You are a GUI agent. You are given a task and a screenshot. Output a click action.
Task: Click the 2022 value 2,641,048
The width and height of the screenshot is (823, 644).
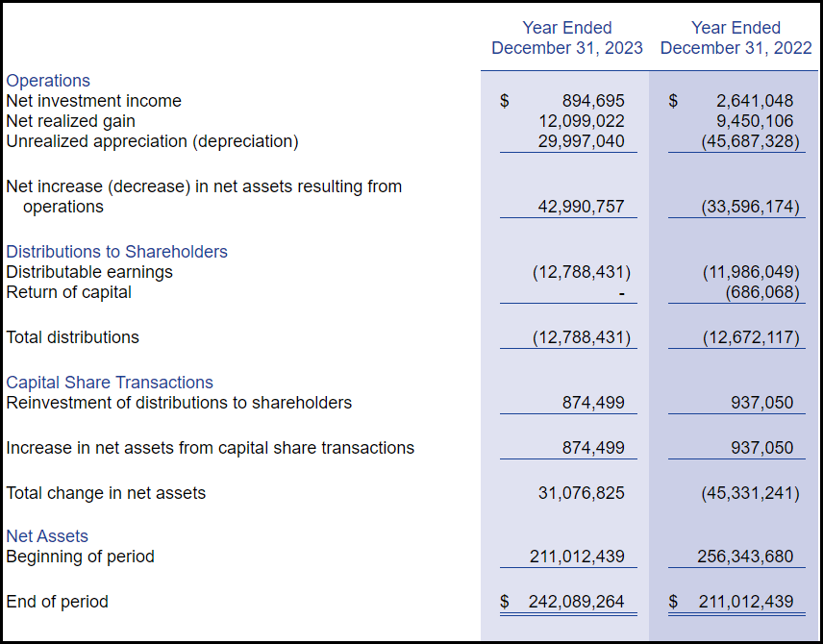(757, 100)
